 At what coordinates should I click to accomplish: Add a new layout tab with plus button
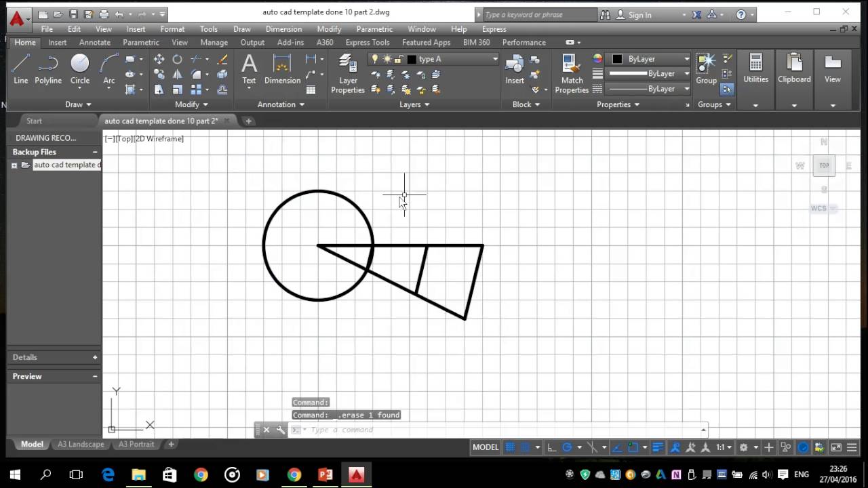tap(171, 445)
